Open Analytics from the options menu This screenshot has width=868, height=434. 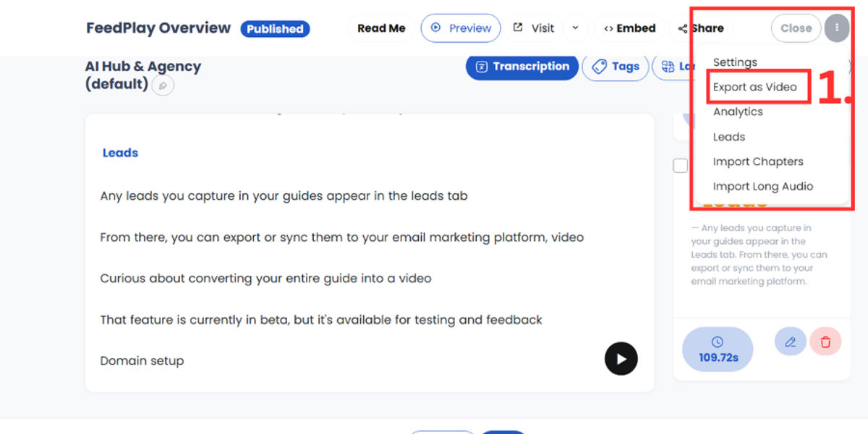[x=738, y=111]
